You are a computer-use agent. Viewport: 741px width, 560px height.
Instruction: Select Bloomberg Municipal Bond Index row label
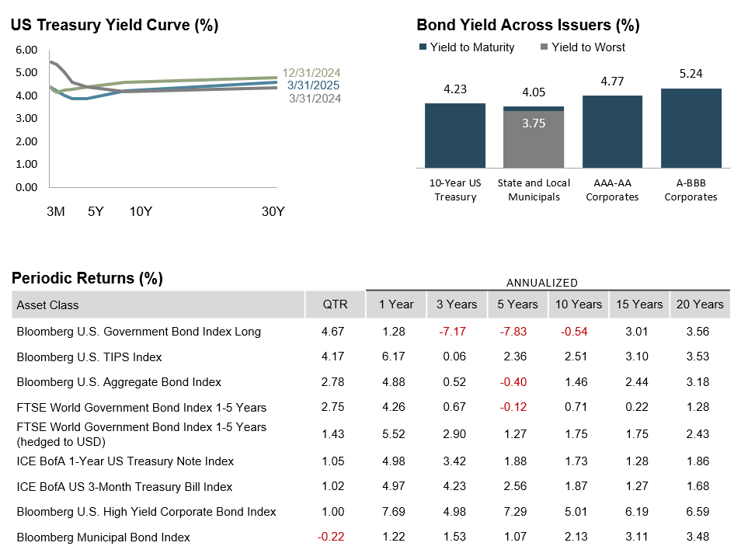103,537
